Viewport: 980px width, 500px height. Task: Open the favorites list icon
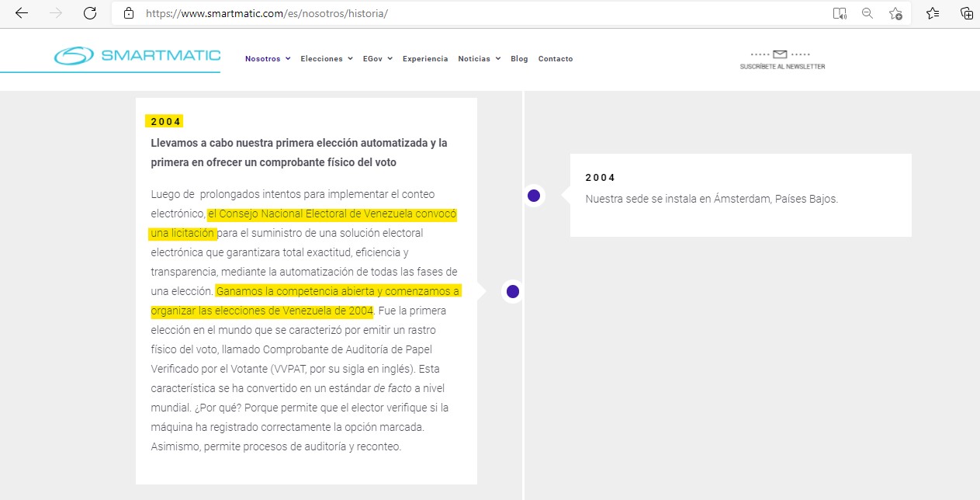(x=933, y=13)
